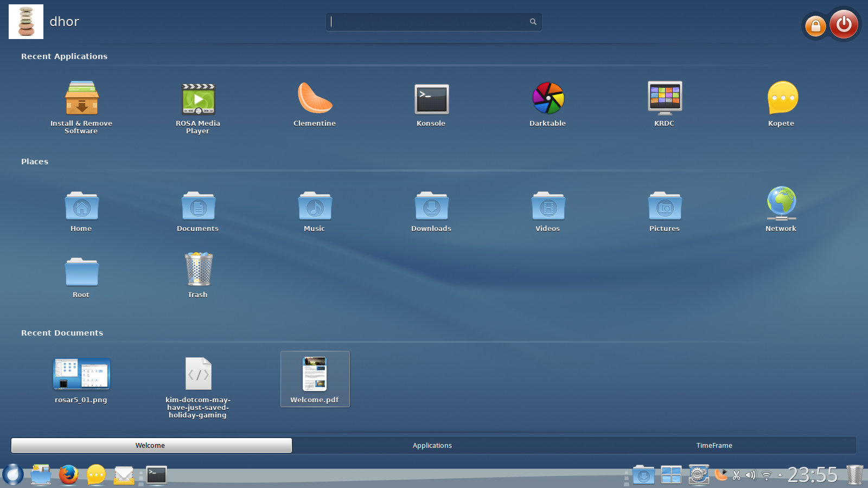Open file manager from the panel
This screenshot has height=488, width=868.
click(41, 474)
